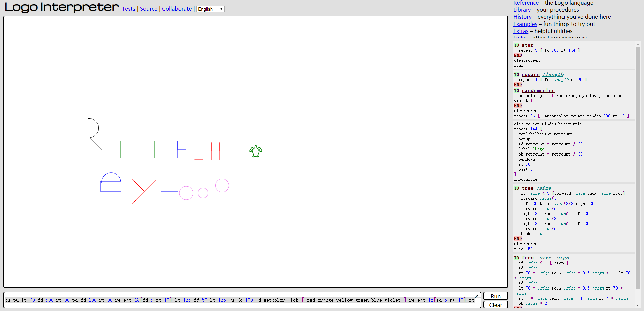
Task: Click the "fern" procedure name
Action: point(528,258)
